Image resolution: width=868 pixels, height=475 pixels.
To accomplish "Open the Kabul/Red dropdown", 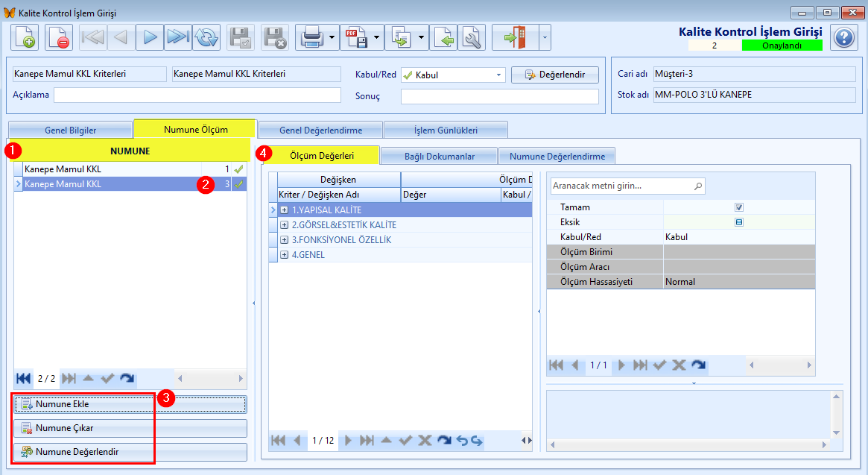I will (498, 75).
